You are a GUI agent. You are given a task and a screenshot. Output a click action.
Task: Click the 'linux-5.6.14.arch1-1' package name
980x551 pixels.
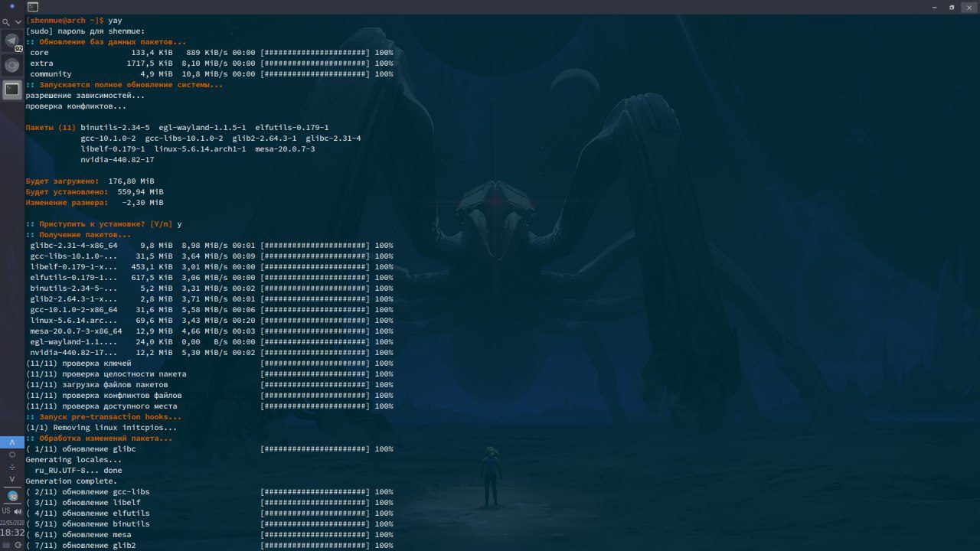pos(200,149)
